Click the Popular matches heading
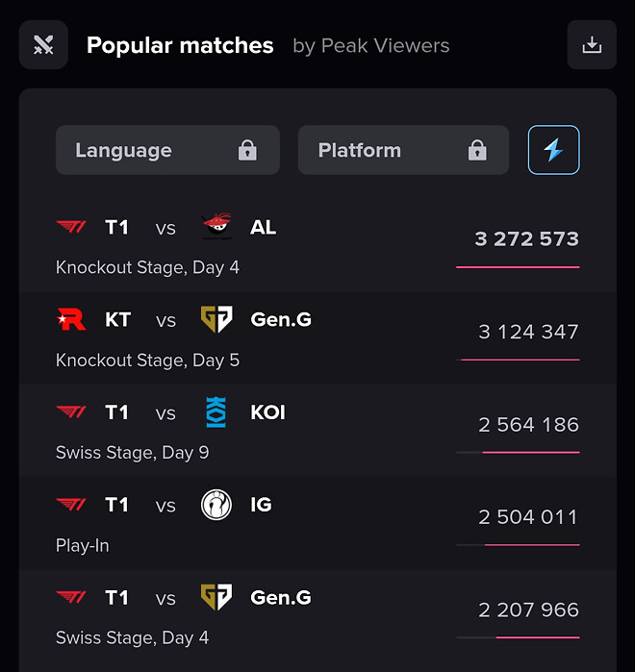Screen dimensions: 635x672 (180, 45)
